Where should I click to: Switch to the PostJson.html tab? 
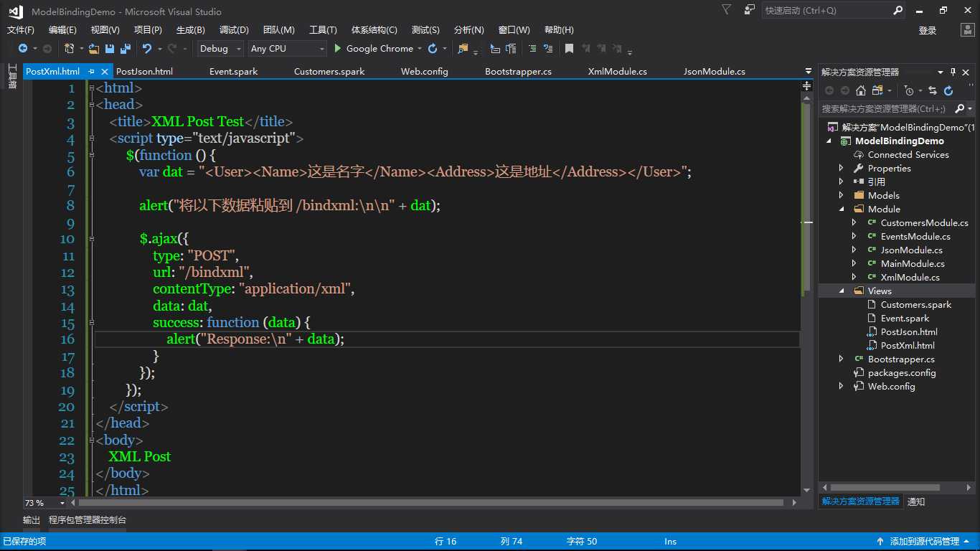pos(144,72)
